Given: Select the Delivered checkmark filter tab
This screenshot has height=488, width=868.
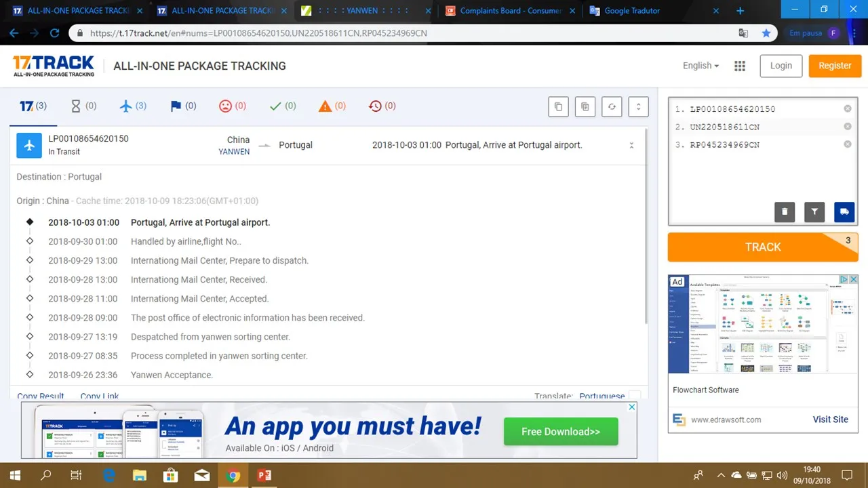Looking at the screenshot, I should pyautogui.click(x=283, y=106).
